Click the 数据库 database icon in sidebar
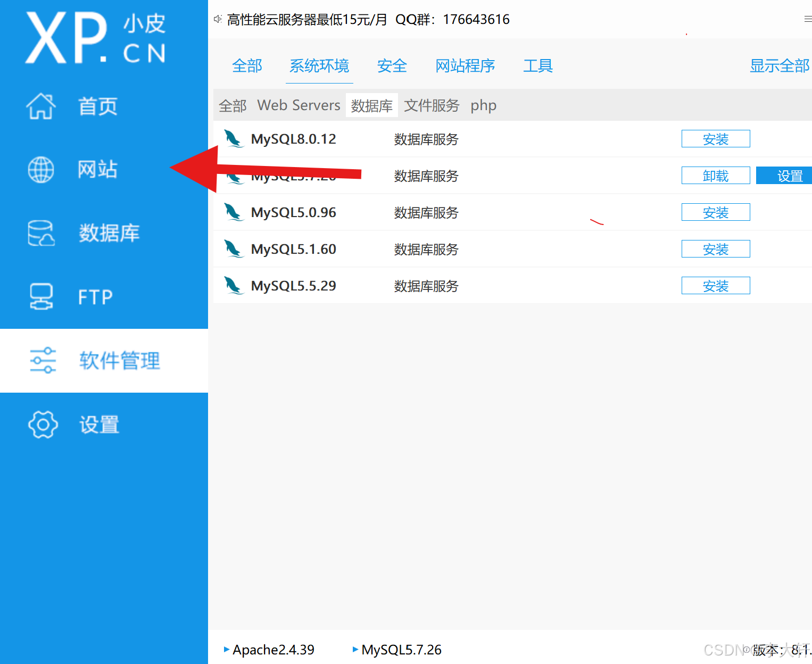 (41, 233)
